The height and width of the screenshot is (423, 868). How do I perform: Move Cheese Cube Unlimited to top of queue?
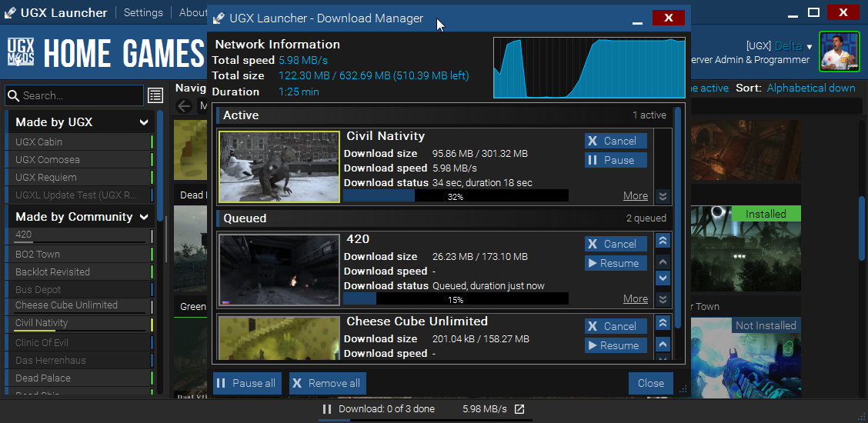coord(663,323)
